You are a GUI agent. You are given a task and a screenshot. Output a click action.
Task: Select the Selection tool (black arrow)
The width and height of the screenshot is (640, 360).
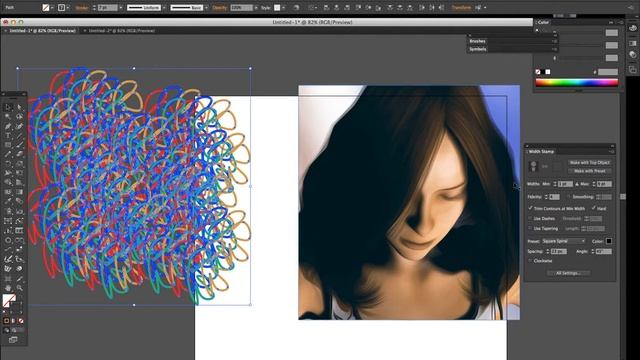click(8, 107)
